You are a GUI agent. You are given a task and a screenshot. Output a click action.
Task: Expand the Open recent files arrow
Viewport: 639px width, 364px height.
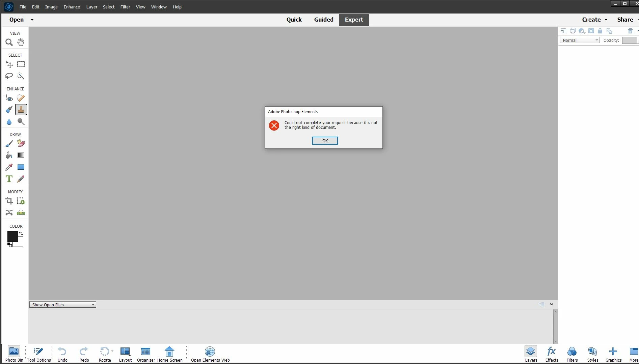[x=32, y=20]
